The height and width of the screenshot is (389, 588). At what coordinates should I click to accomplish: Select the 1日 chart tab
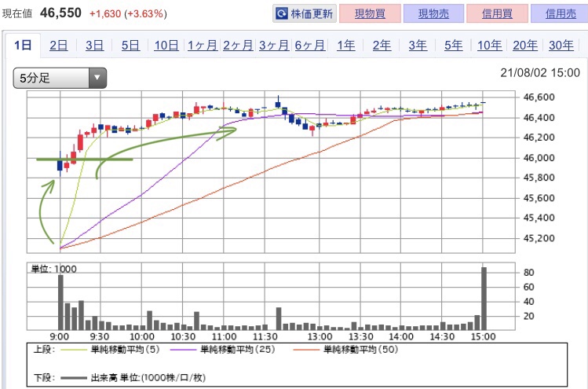coord(23,45)
